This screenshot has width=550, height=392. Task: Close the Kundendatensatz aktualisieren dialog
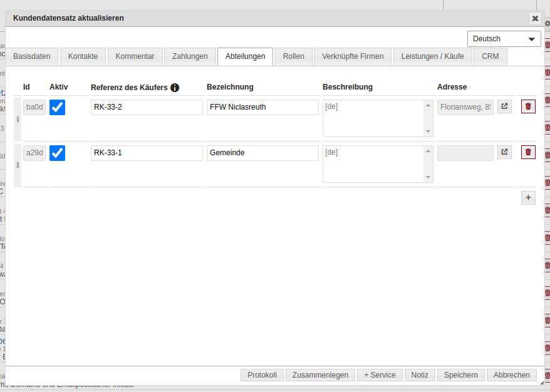(x=534, y=18)
